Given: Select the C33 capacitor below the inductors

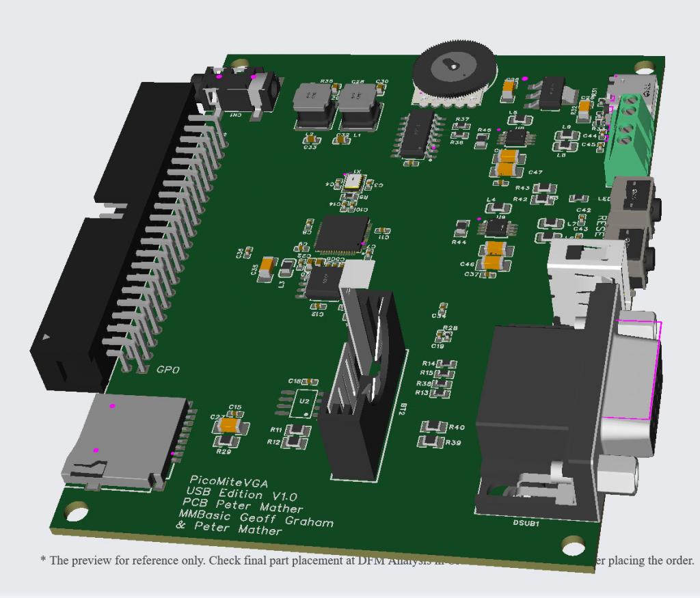Looking at the screenshot, I should [x=310, y=140].
